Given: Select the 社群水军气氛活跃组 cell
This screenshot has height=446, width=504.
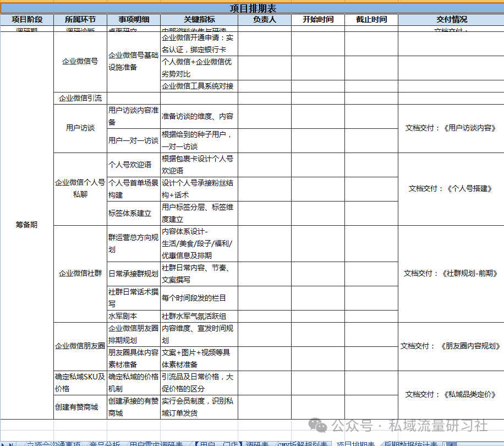Looking at the screenshot, I should pyautogui.click(x=199, y=317).
